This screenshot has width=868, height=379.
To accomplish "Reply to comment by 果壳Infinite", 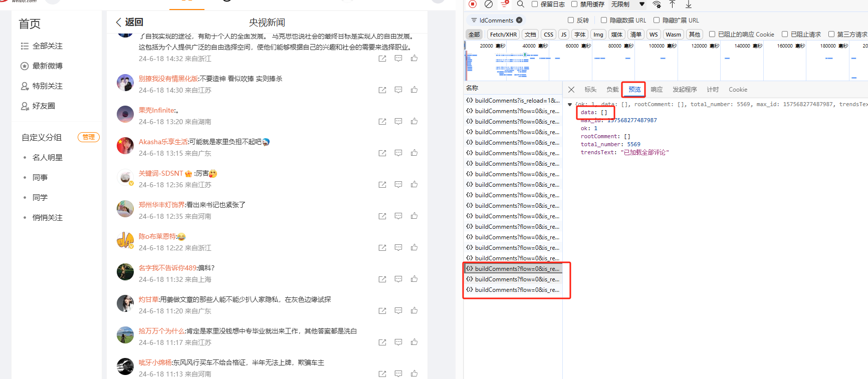I will point(398,121).
